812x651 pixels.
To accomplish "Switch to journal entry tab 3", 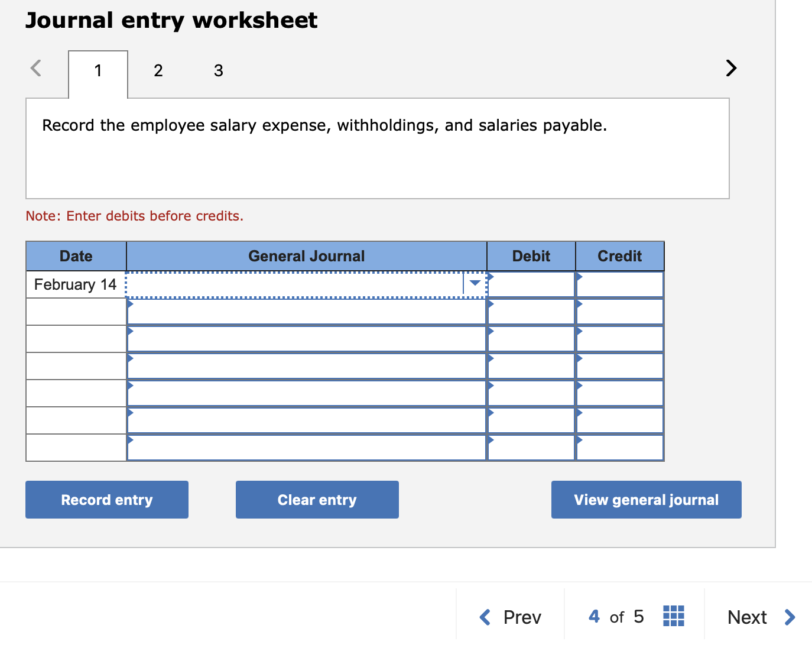I will tap(218, 70).
